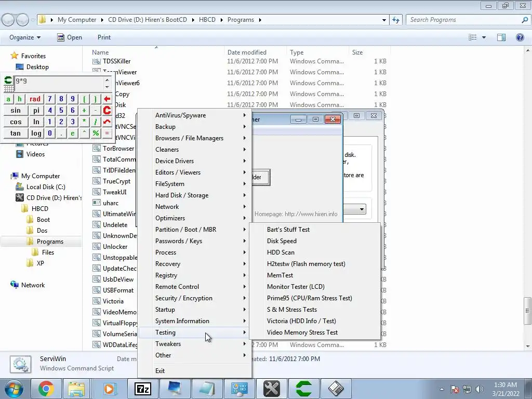Click Network in the navigation pane

click(33, 285)
